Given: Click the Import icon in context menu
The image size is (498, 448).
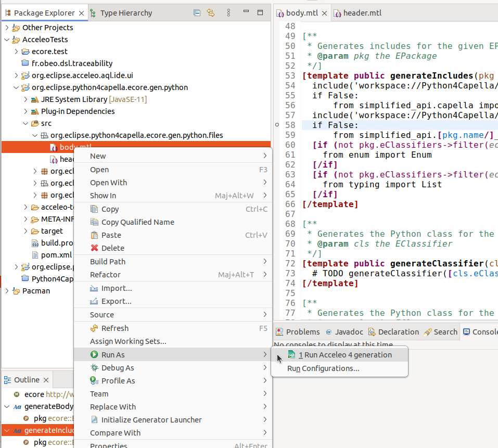Looking at the screenshot, I should 94,288.
